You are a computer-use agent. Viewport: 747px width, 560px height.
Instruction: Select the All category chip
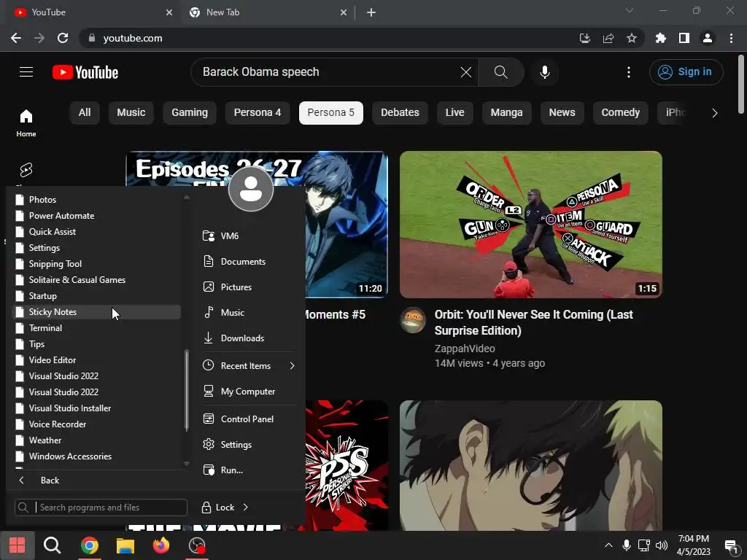(x=85, y=113)
